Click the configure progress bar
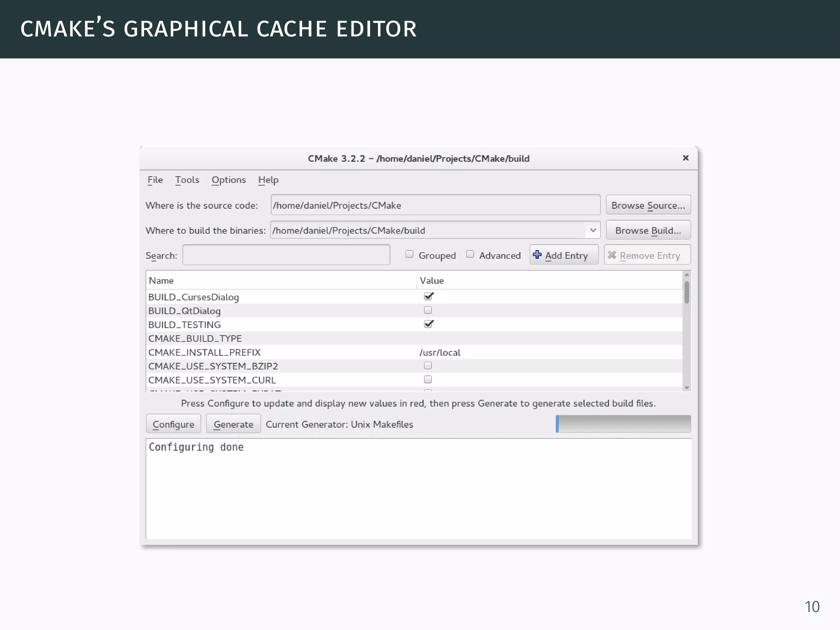Image resolution: width=840 pixels, height=630 pixels. click(x=623, y=424)
